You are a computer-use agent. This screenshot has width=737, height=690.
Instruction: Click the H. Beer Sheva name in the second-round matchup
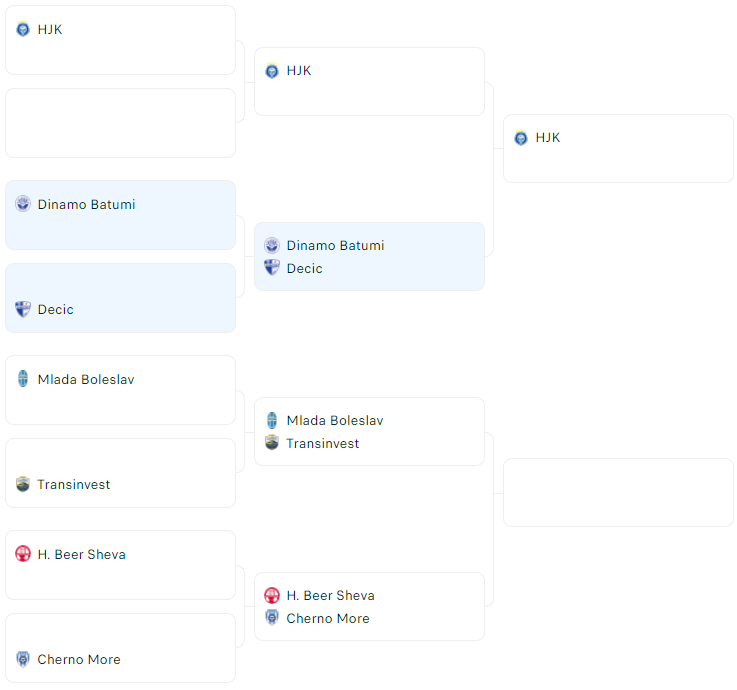click(x=331, y=595)
